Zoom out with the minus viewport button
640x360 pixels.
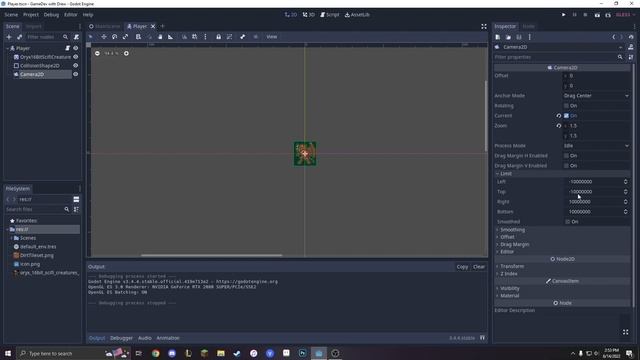coord(97,53)
